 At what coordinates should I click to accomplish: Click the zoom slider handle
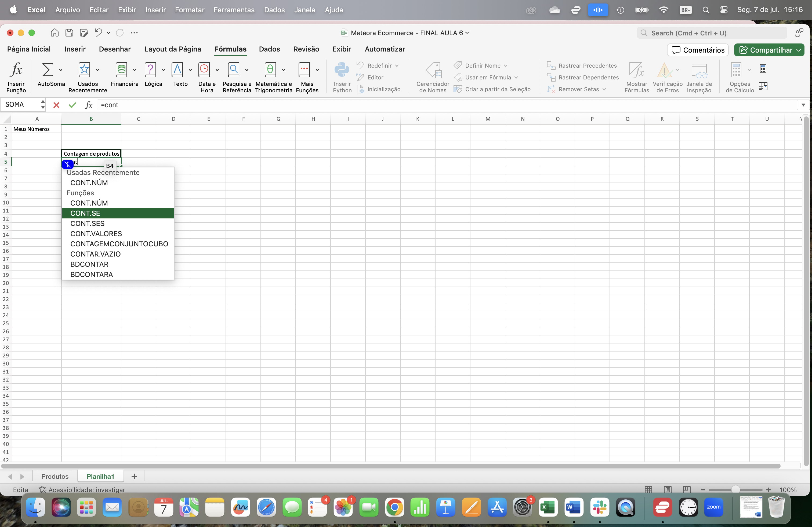tap(735, 489)
